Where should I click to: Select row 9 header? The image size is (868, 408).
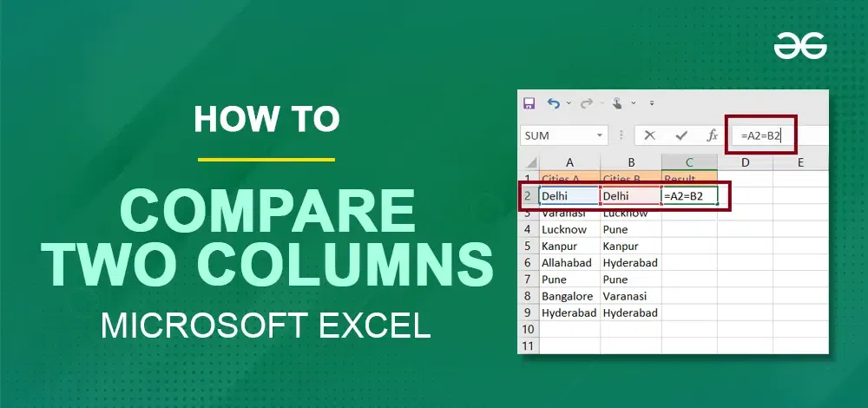[528, 313]
